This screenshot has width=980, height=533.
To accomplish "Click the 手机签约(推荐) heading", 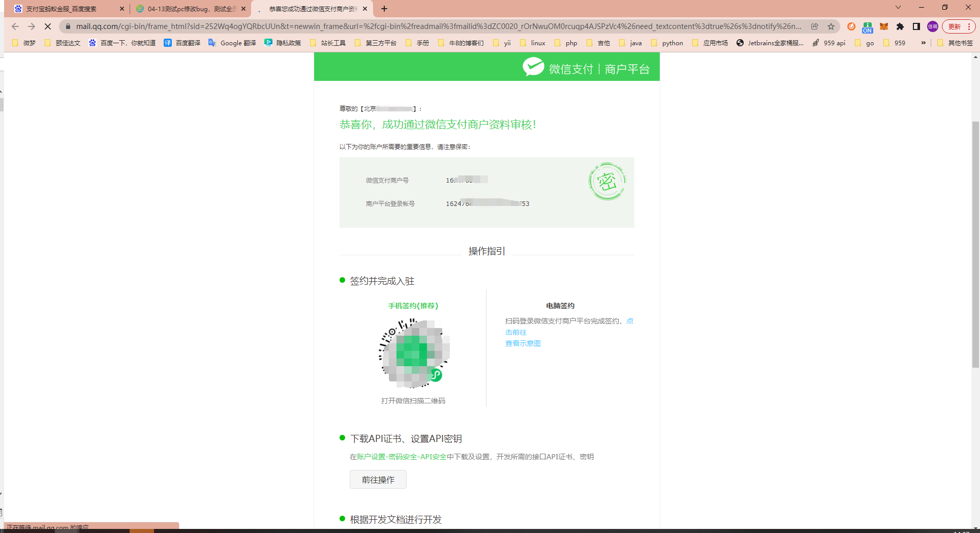I will pyautogui.click(x=413, y=306).
